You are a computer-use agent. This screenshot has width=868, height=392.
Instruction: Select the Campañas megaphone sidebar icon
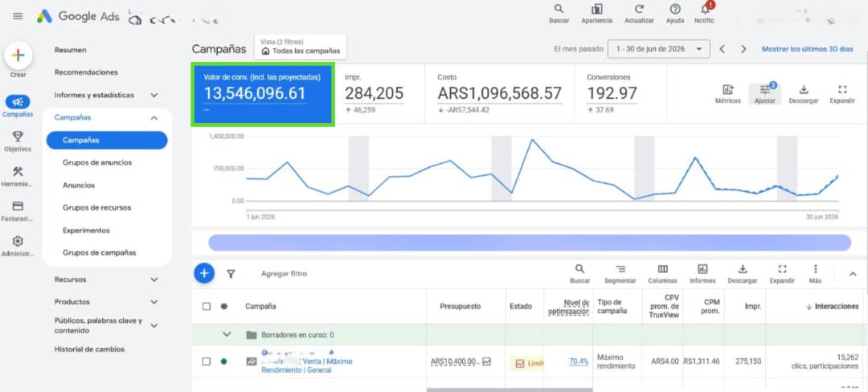[18, 102]
